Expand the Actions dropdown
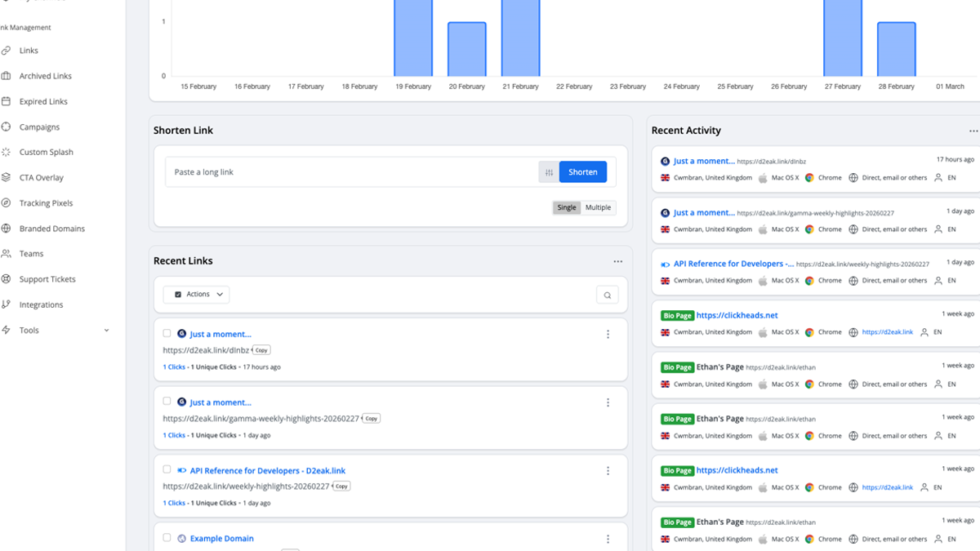This screenshot has height=551, width=980. [x=196, y=295]
